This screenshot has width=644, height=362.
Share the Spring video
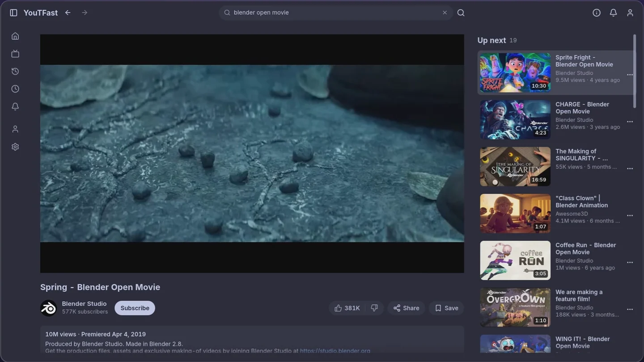tap(406, 308)
